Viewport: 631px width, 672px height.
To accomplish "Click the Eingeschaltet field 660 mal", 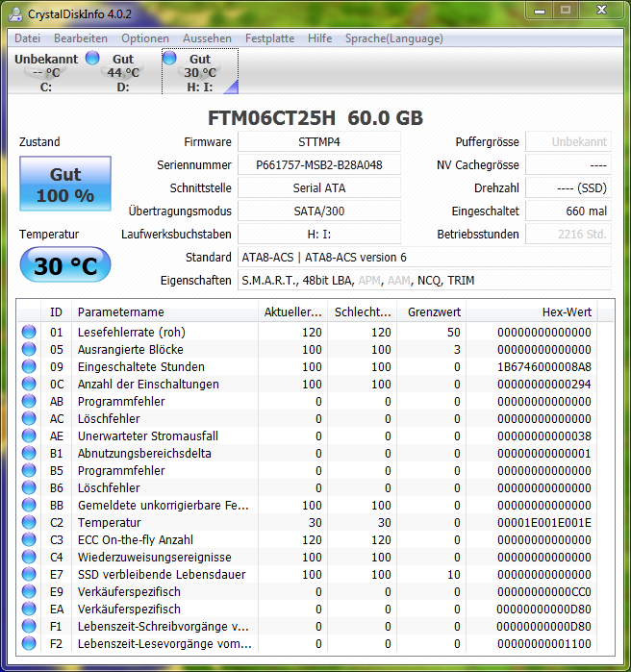I will click(x=568, y=212).
